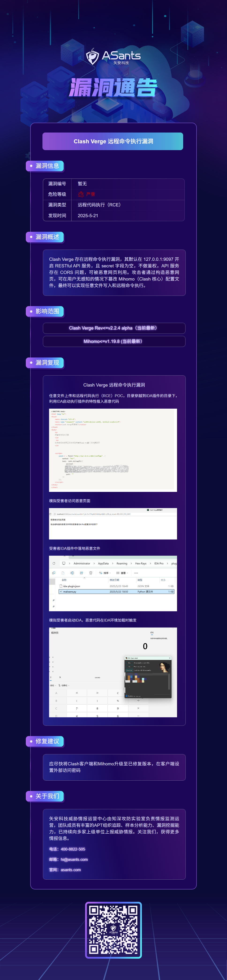
Task: Click the calculator left shift « key
Action: tap(77, 693)
